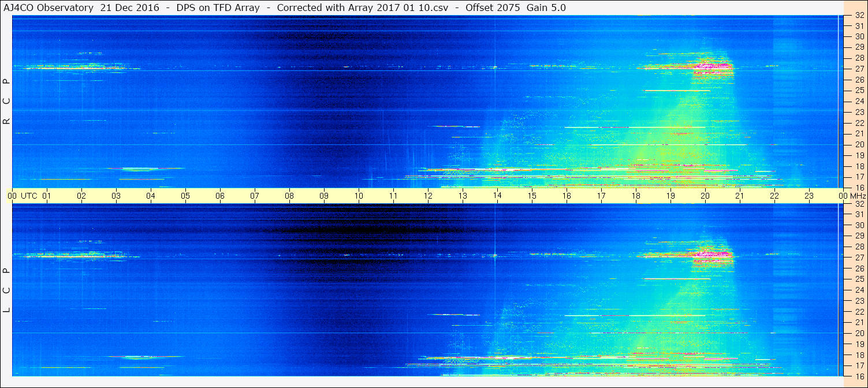
Task: Click the 30 MHz tick in LCP panel
Action: click(x=859, y=225)
